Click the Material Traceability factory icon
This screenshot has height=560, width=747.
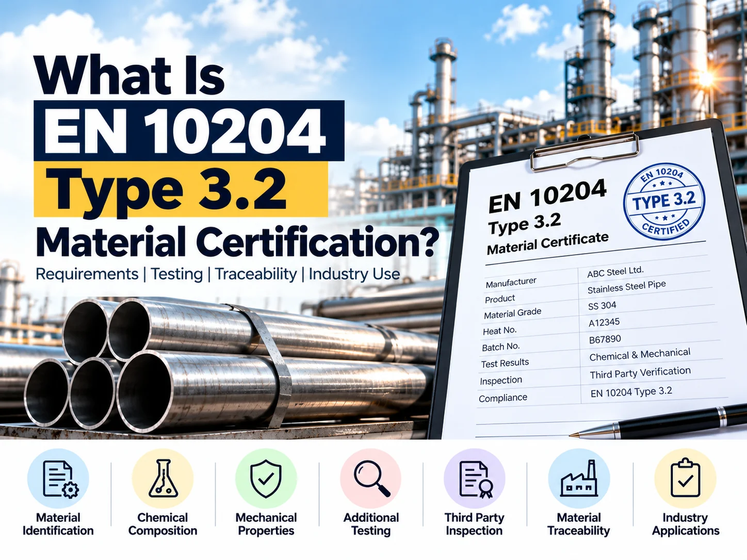click(x=579, y=479)
